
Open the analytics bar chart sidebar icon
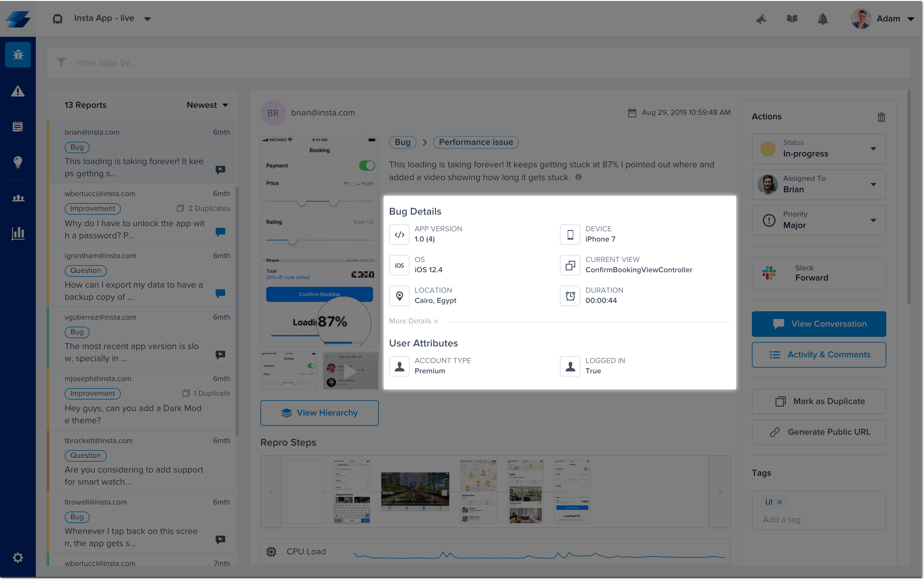tap(18, 233)
